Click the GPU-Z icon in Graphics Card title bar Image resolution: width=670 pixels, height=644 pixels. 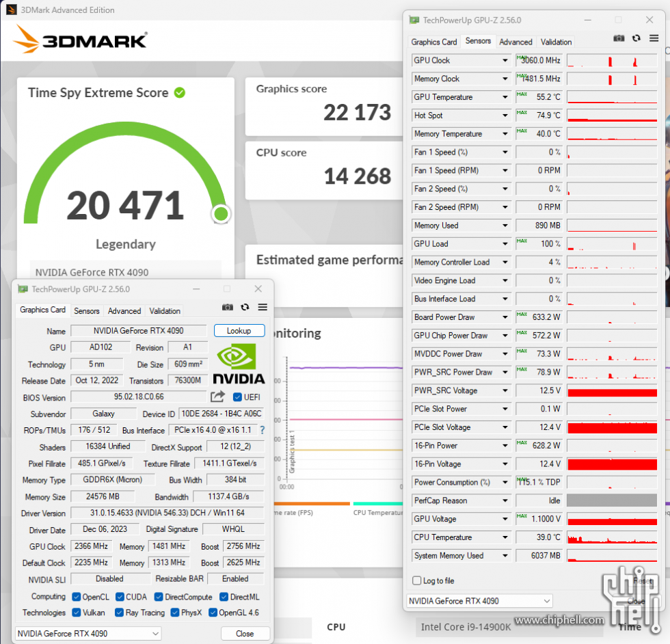click(x=23, y=289)
